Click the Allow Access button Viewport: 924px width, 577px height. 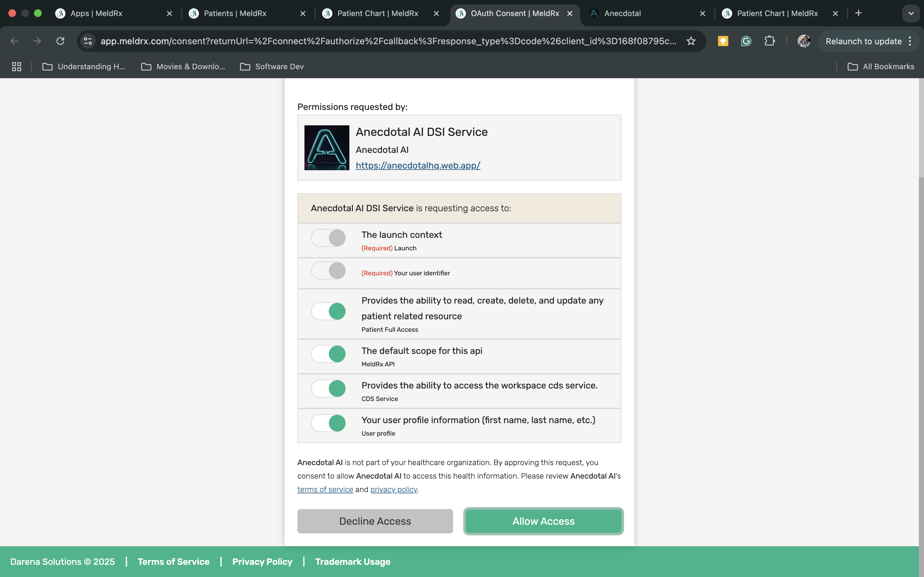coord(543,521)
